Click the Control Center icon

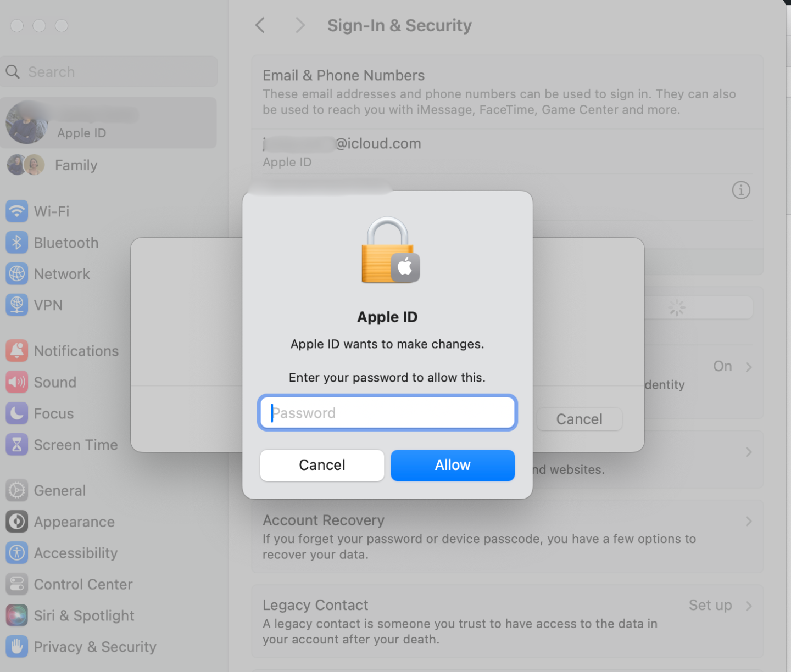[x=17, y=584]
